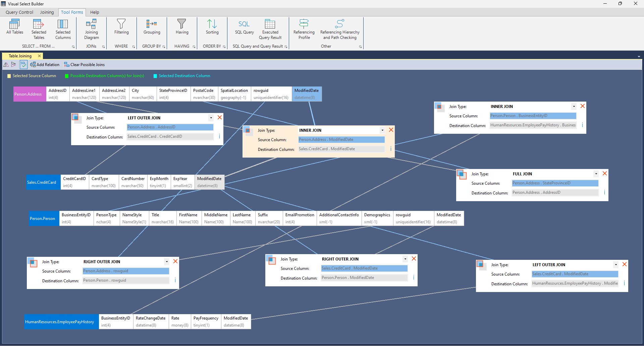Click info icon beside Person.Person.rowguid destination
Image resolution: width=644 pixels, height=346 pixels.
pos(175,280)
